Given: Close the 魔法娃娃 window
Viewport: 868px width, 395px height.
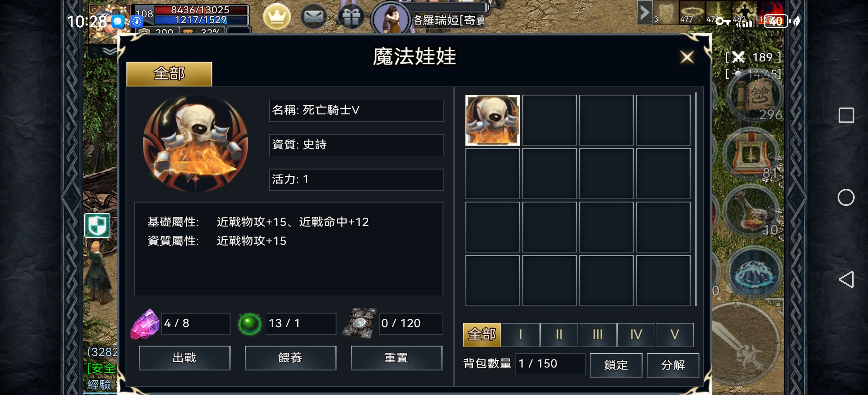Looking at the screenshot, I should pos(687,57).
